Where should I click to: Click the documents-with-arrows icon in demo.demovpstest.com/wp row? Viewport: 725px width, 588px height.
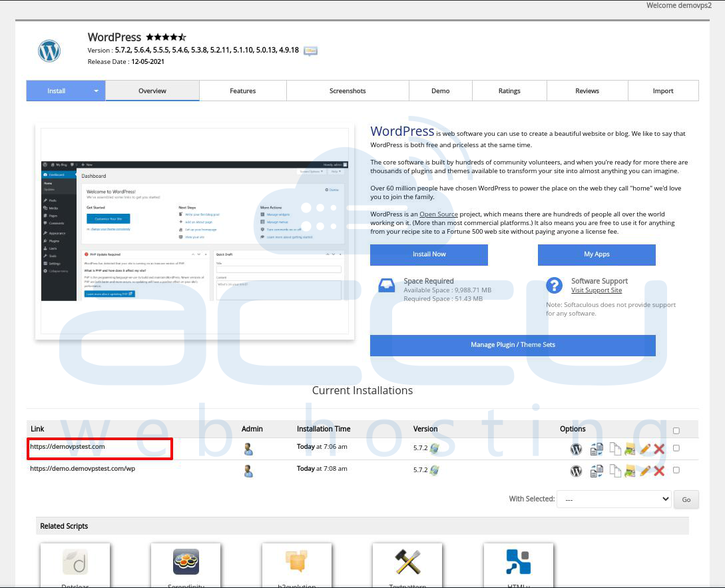pyautogui.click(x=597, y=471)
